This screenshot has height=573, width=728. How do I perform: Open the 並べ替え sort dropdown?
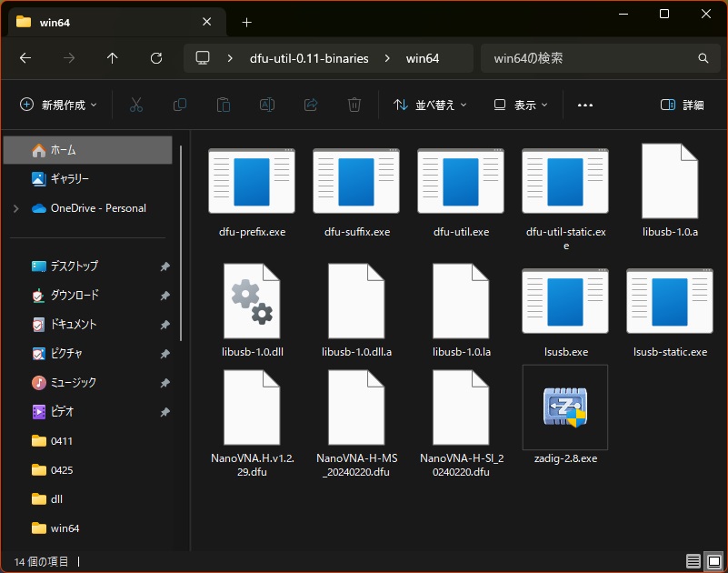tap(430, 105)
